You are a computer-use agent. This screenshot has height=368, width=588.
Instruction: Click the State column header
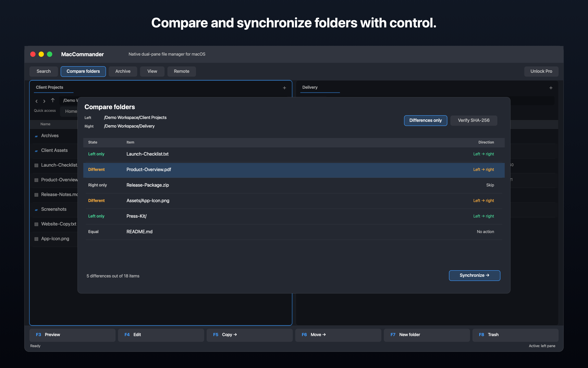pos(92,142)
